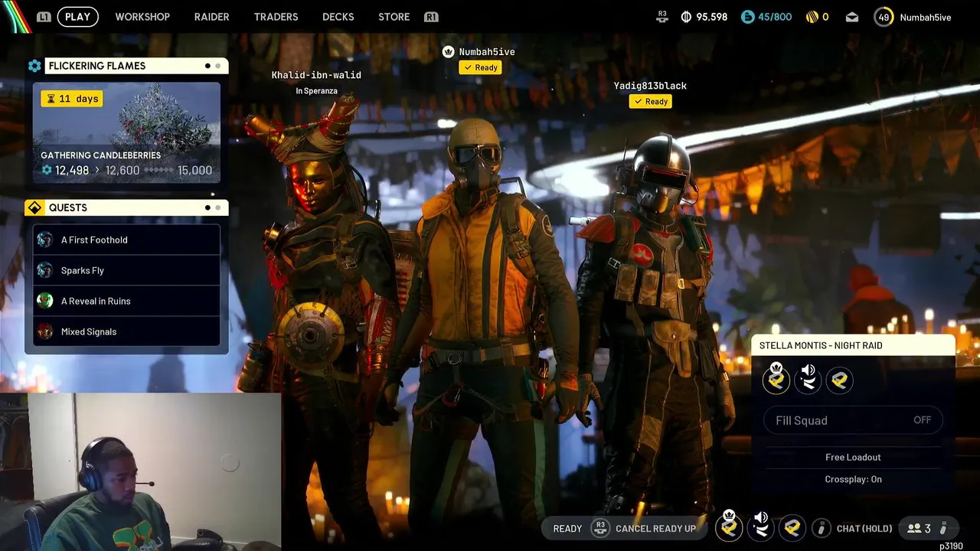980x551 pixels.
Task: Click the FLICKERING FLAMES header
Action: point(136,66)
